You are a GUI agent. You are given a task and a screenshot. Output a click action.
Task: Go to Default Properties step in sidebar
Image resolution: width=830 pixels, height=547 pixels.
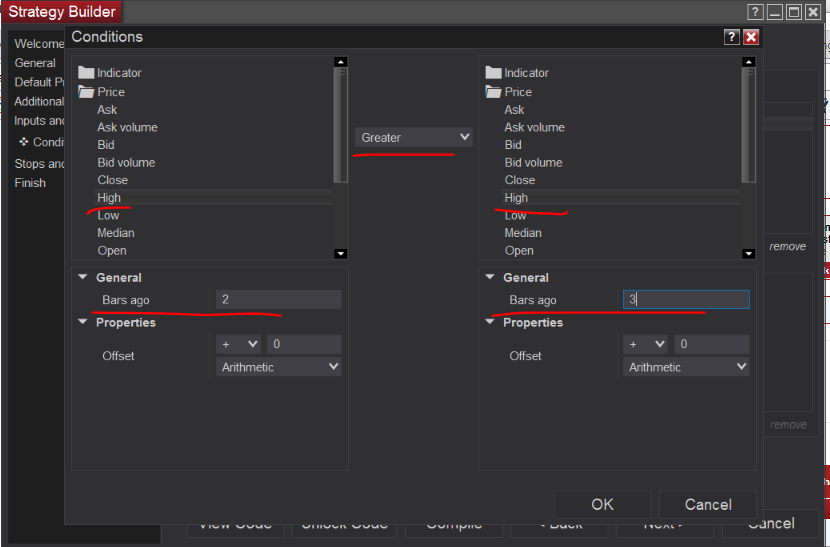point(39,82)
